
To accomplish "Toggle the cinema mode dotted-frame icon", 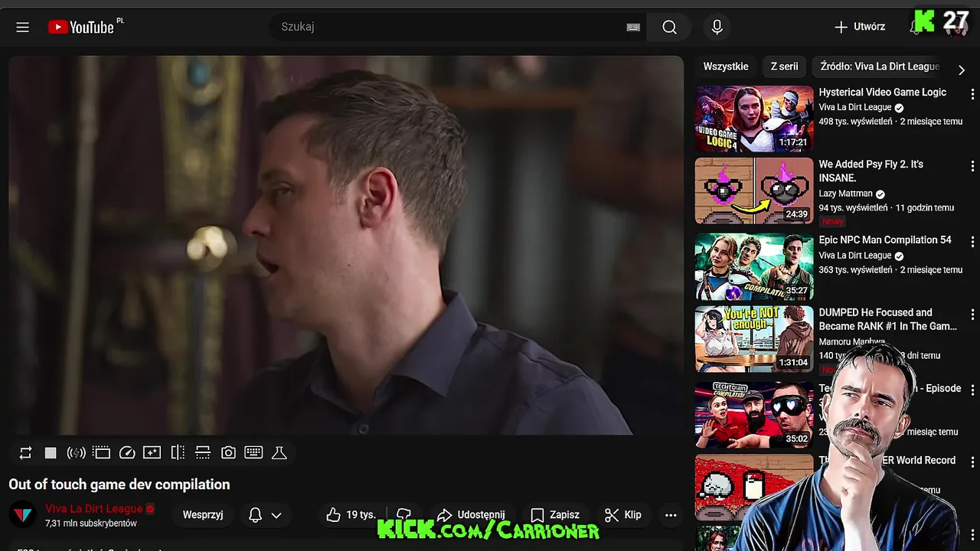I will coord(102,453).
